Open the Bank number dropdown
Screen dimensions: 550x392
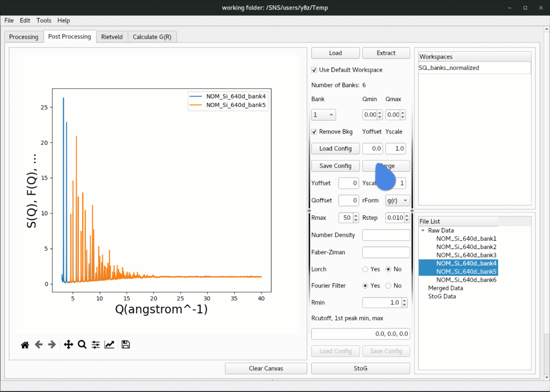(323, 115)
